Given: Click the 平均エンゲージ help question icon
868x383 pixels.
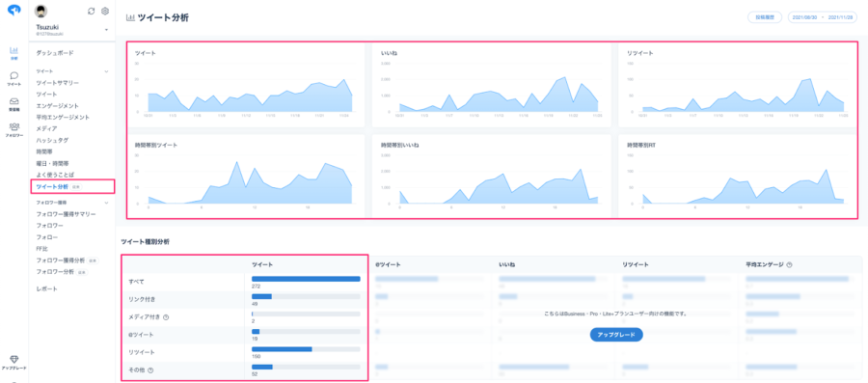Looking at the screenshot, I should click(789, 265).
